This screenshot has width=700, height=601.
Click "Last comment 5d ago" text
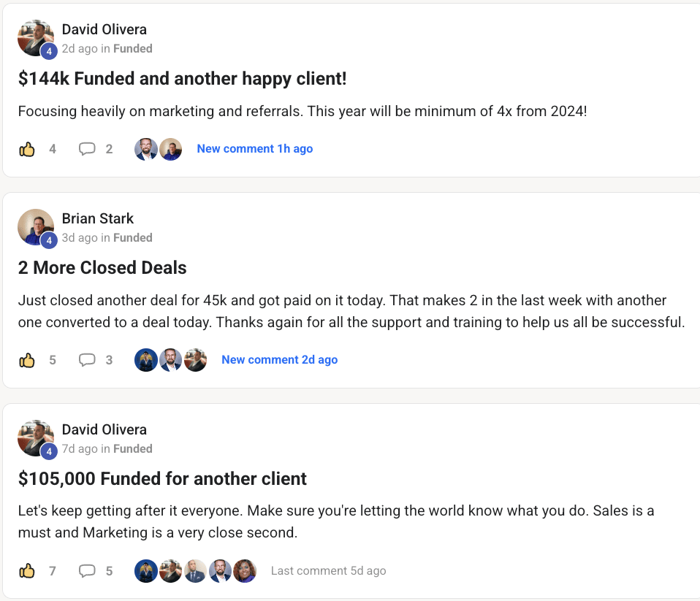328,571
